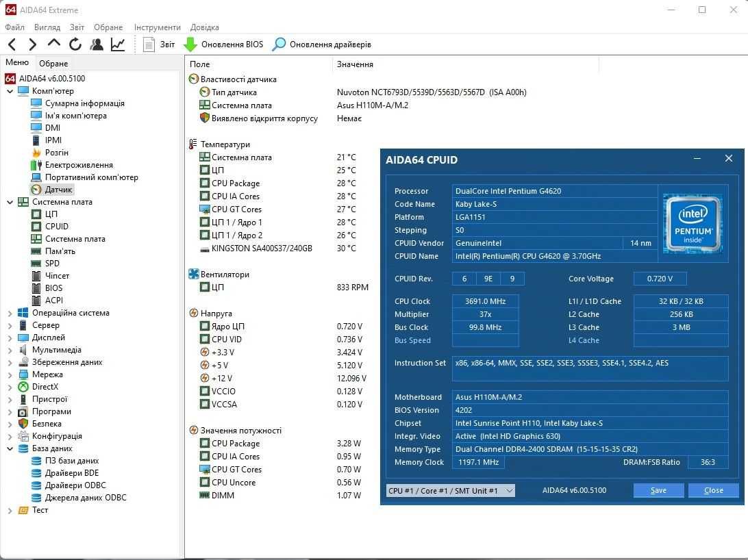Viewport: 748px width, 560px height.
Task: Collapse the Комп'ютер tree node
Action: 10,91
